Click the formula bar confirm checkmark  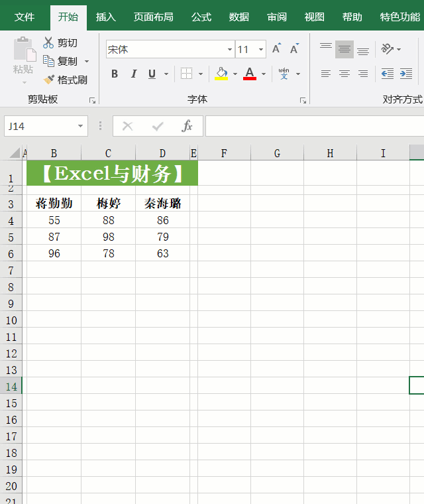(x=158, y=126)
